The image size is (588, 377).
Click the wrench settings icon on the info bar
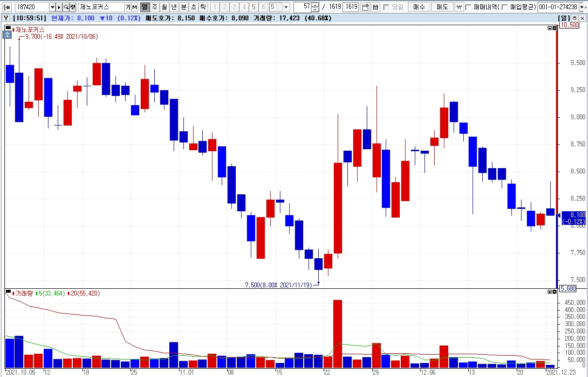tap(6, 18)
